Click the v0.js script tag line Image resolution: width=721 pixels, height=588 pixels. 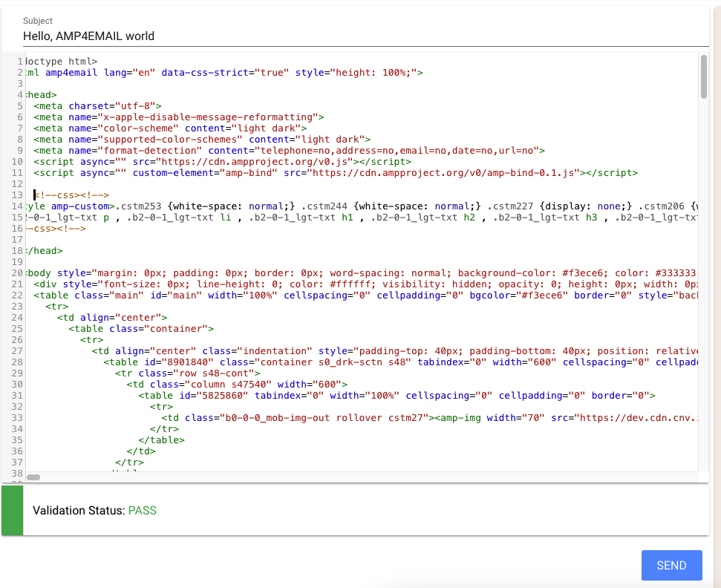pyautogui.click(x=223, y=162)
